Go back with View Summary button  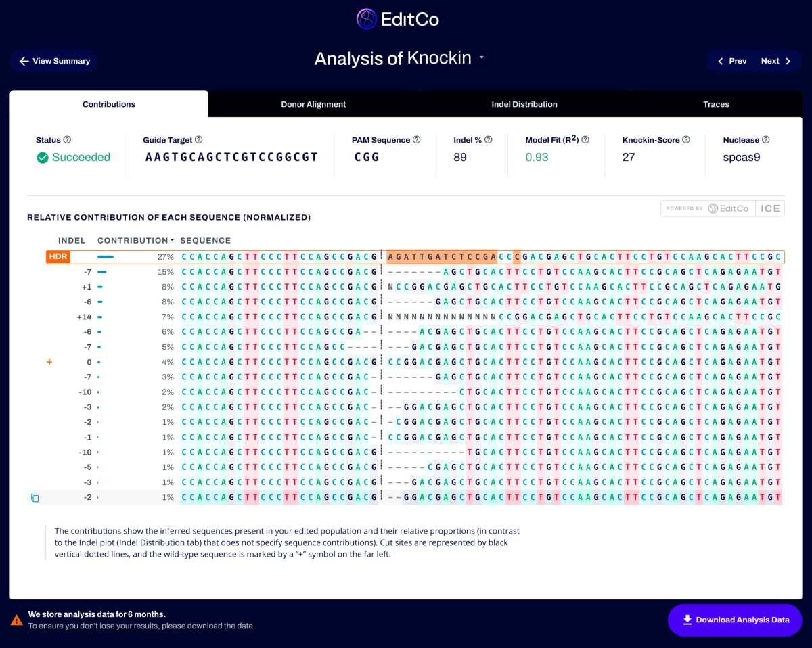[54, 61]
